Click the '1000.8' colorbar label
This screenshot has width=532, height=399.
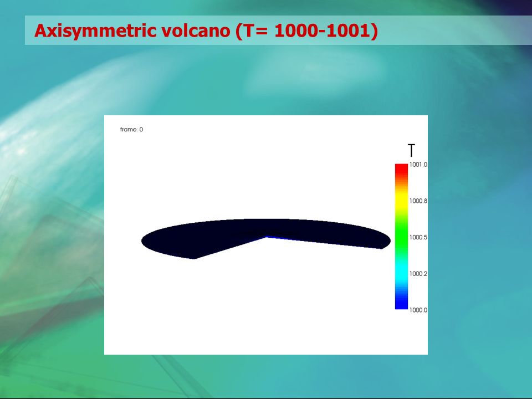pos(418,201)
